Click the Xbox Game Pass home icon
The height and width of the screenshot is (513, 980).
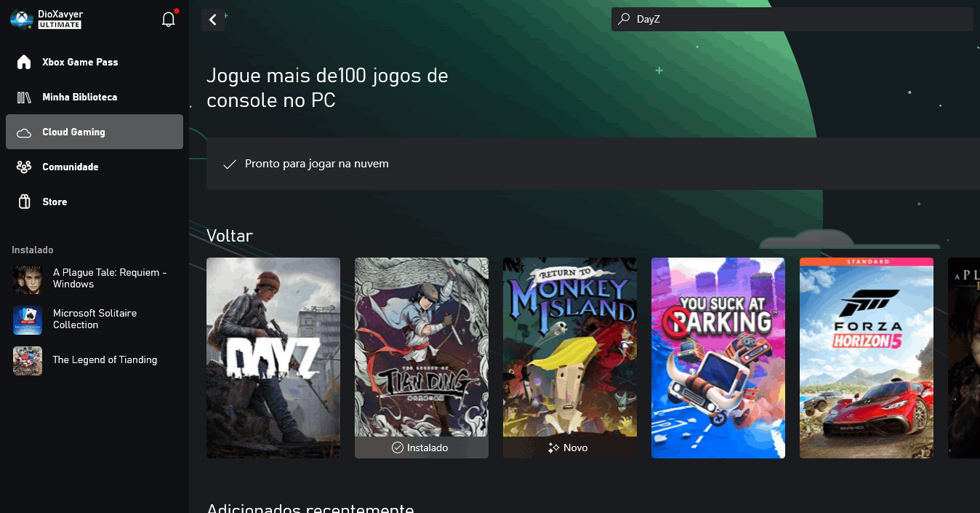(x=24, y=62)
